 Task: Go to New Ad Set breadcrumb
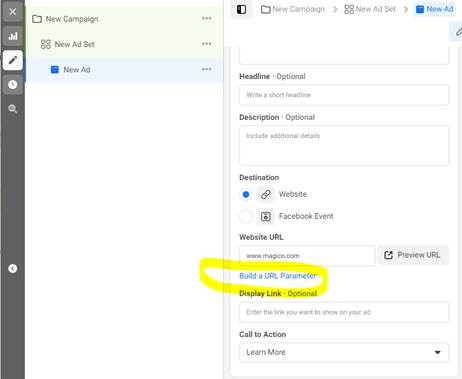[370, 9]
